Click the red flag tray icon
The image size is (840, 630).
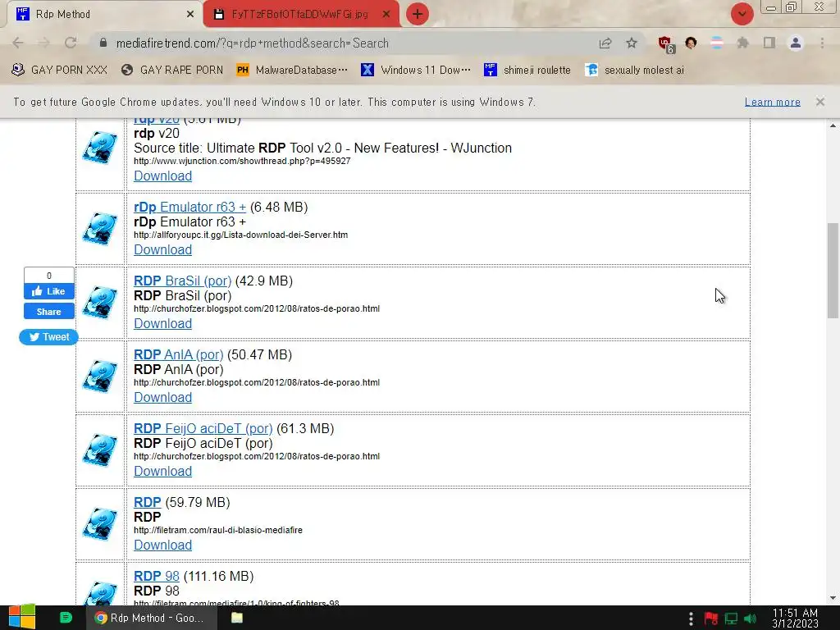point(711,619)
